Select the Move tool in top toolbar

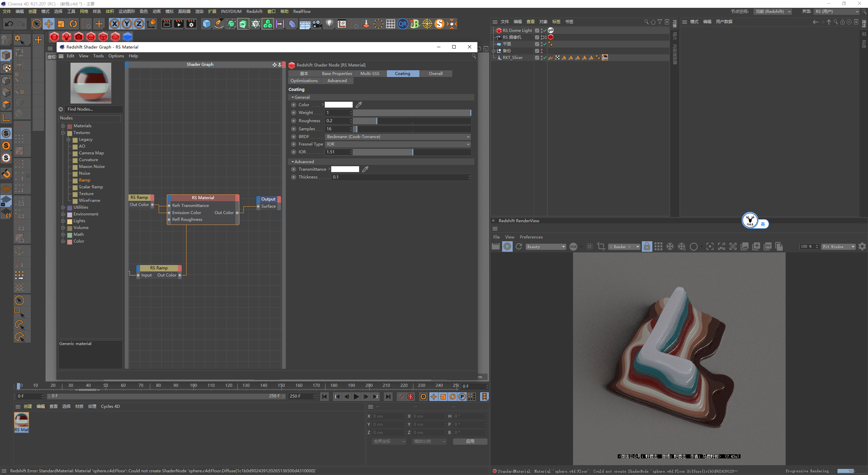(49, 24)
